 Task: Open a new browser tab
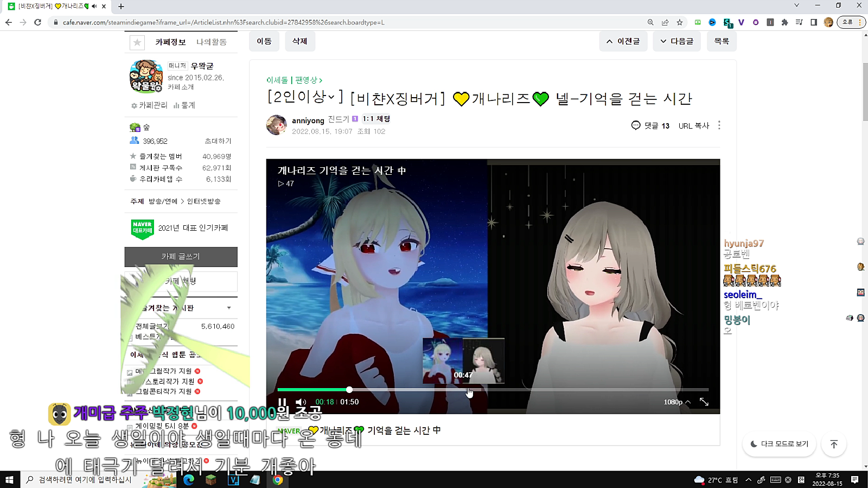click(121, 7)
